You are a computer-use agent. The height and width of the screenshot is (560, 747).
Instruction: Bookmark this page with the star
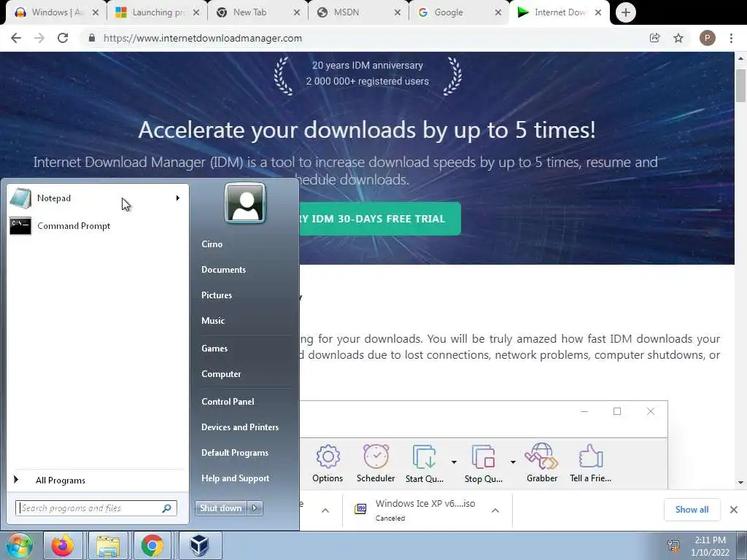pyautogui.click(x=678, y=38)
